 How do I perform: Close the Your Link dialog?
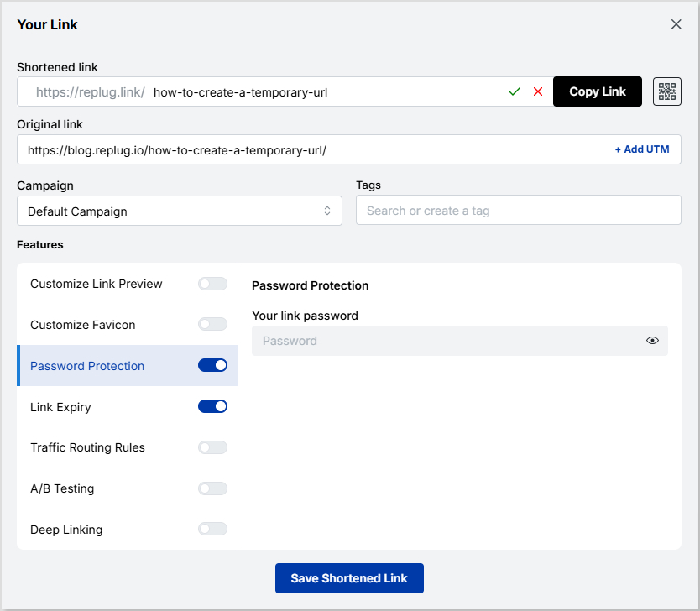[x=676, y=24]
